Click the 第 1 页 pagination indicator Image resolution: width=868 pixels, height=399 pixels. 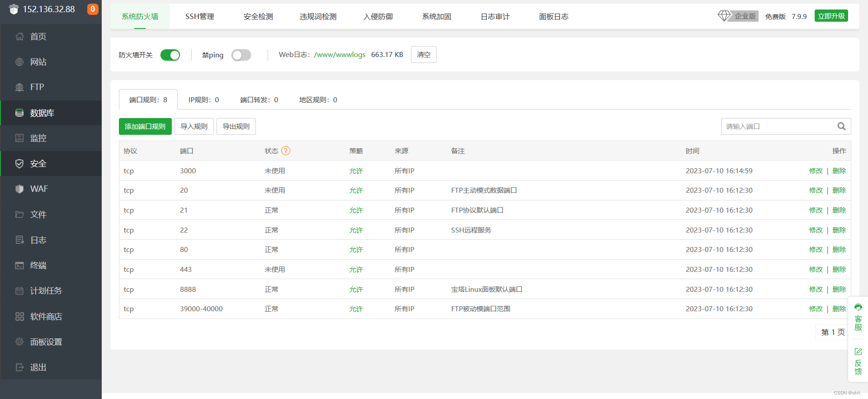tap(833, 332)
